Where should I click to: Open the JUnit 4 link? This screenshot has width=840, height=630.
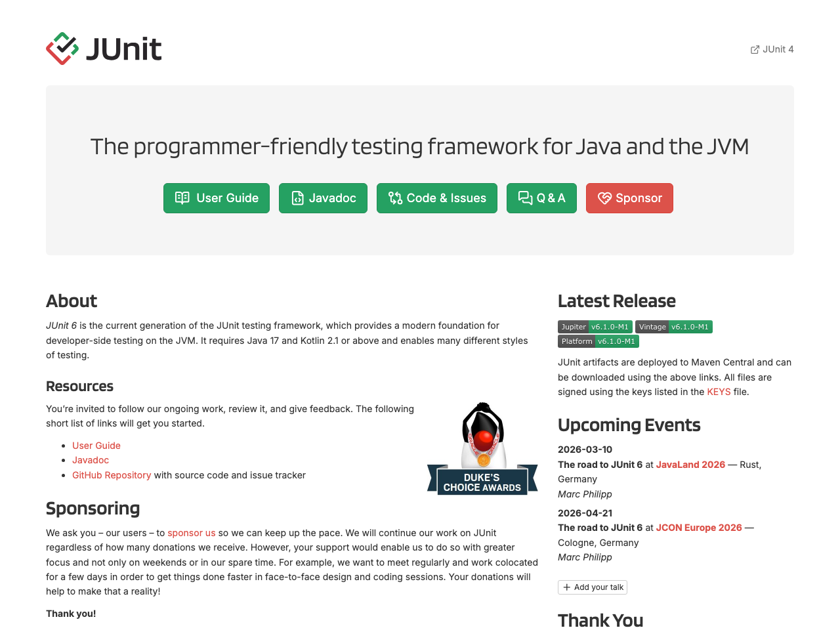(778, 49)
